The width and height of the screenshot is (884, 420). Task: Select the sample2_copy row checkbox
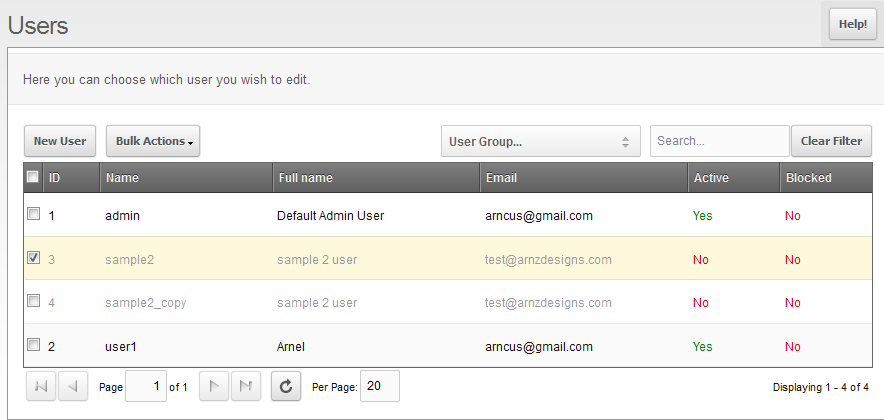[x=33, y=301]
